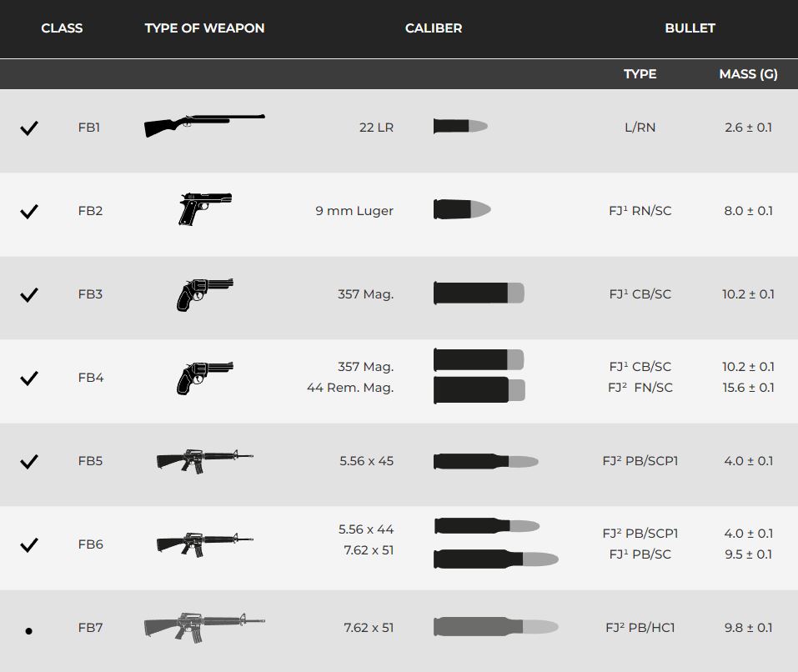Click the FB1 shotgun weapon icon
Viewport: 798px width, 672px height.
(x=204, y=126)
